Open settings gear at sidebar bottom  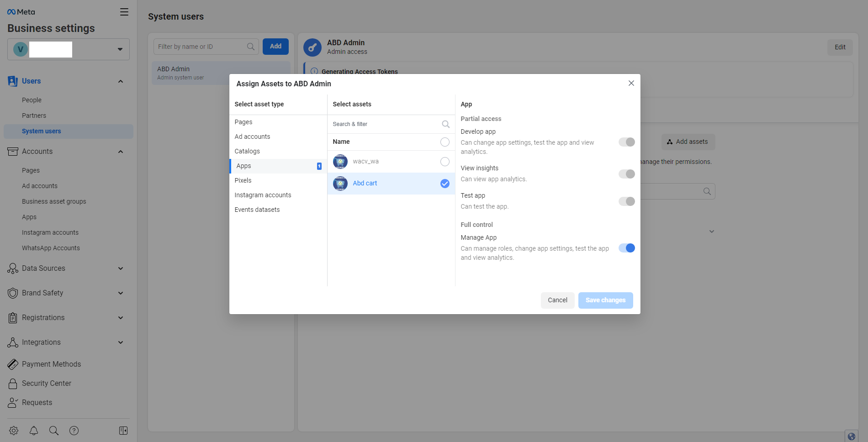click(x=14, y=431)
